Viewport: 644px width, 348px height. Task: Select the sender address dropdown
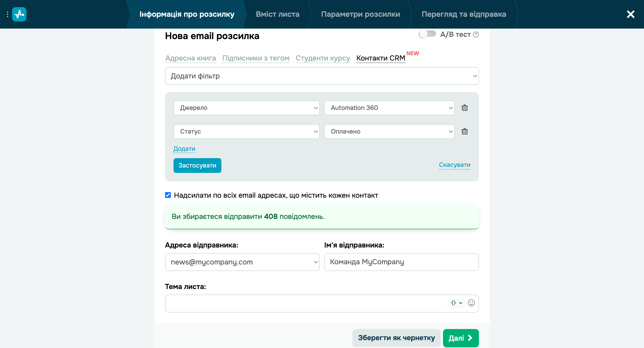242,262
